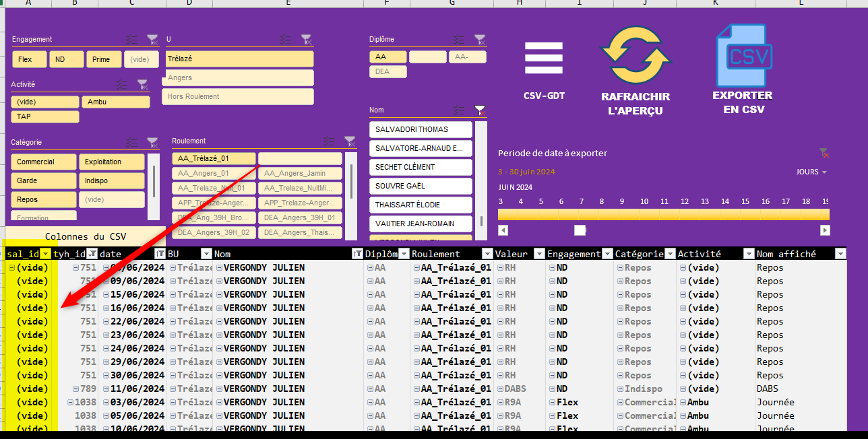Screen dimensions: 868x439
Task: Select the 'Colonnes du CSV' cell
Action: (86, 236)
